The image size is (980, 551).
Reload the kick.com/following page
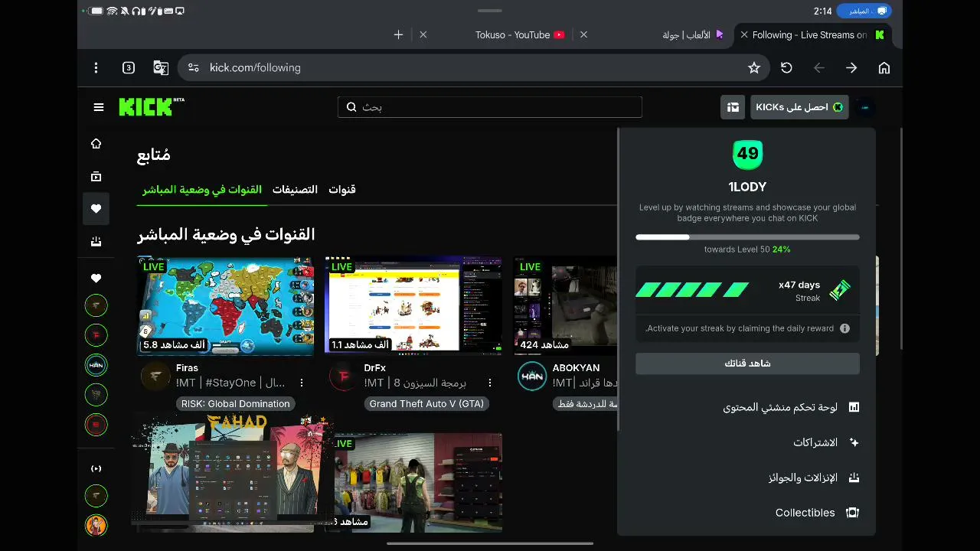tap(786, 68)
